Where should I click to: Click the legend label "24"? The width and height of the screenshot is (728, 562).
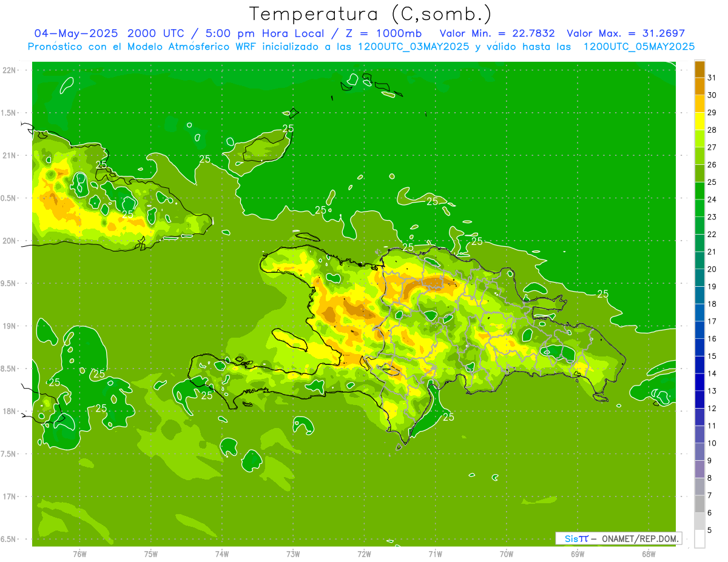tap(712, 199)
